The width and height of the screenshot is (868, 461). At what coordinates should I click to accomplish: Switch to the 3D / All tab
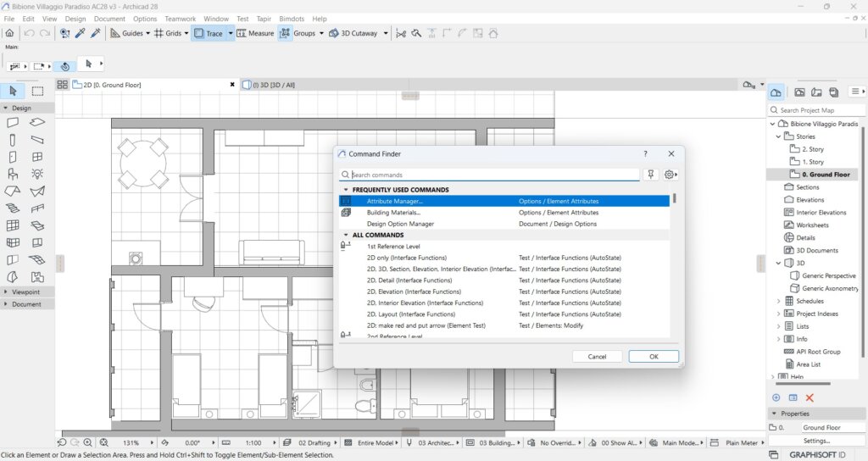point(273,85)
